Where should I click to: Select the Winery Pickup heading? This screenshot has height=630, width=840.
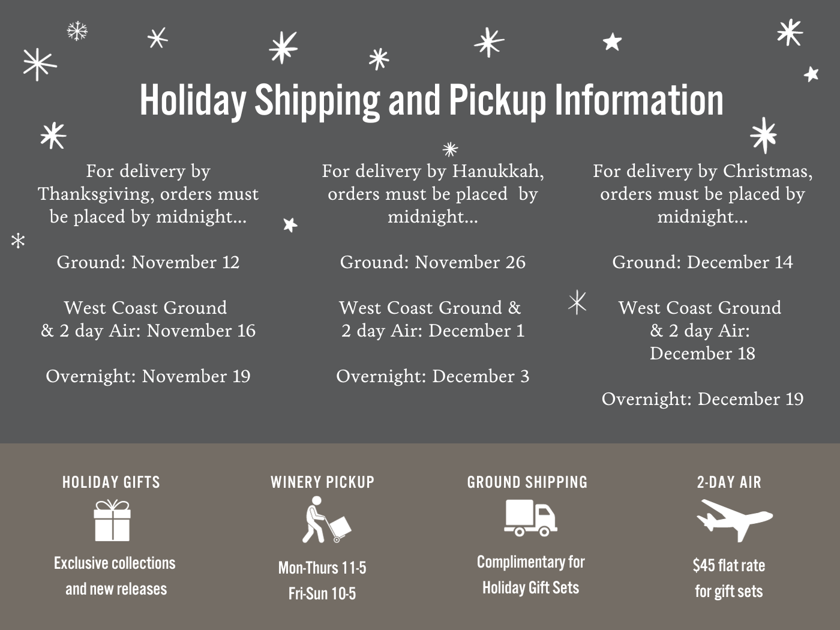(323, 482)
